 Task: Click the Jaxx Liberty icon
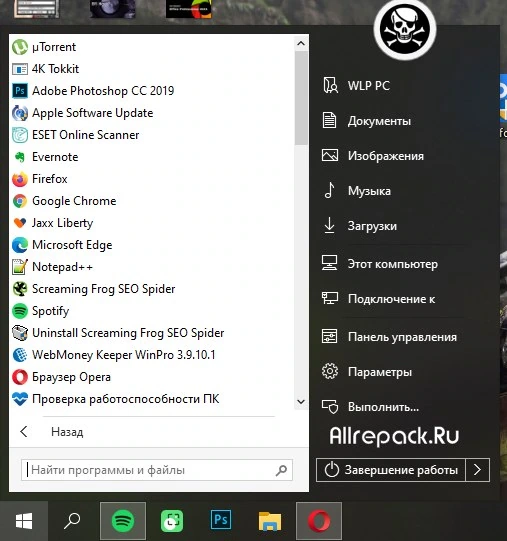(x=20, y=223)
